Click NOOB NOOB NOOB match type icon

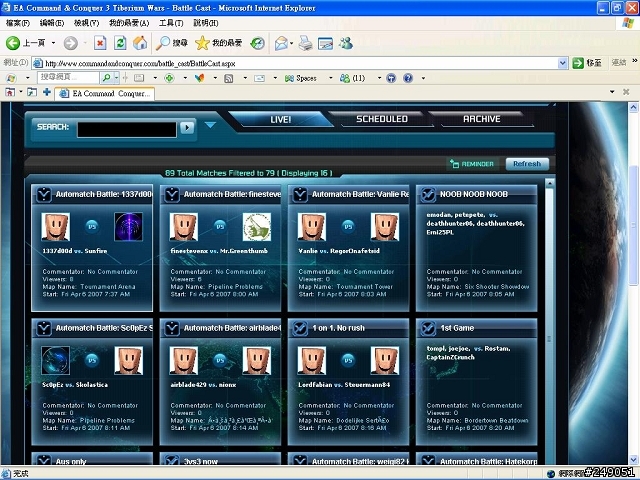[x=428, y=195]
